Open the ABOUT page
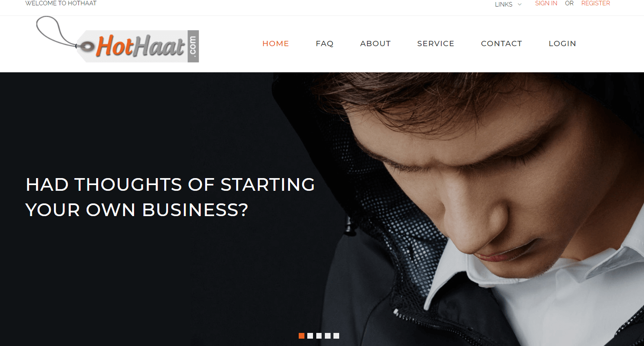Image resolution: width=644 pixels, height=346 pixels. 376,43
